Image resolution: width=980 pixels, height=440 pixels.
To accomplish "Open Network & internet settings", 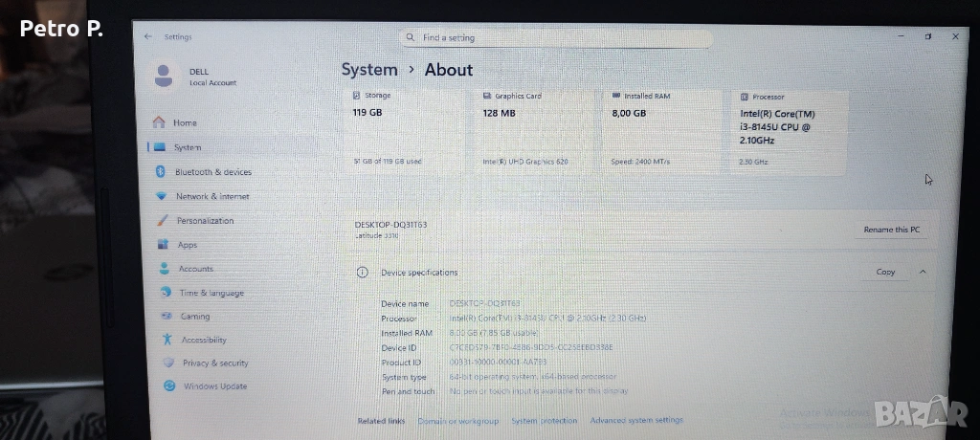I will point(212,196).
